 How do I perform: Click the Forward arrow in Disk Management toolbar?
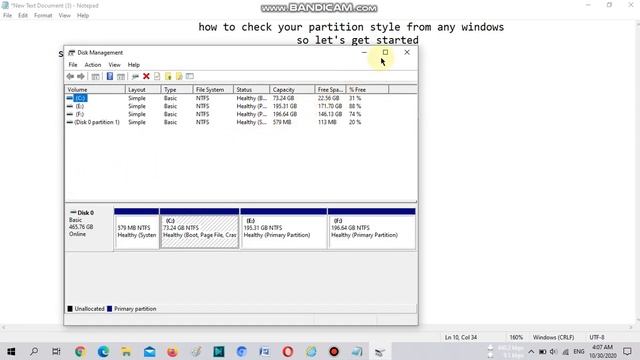click(x=81, y=76)
